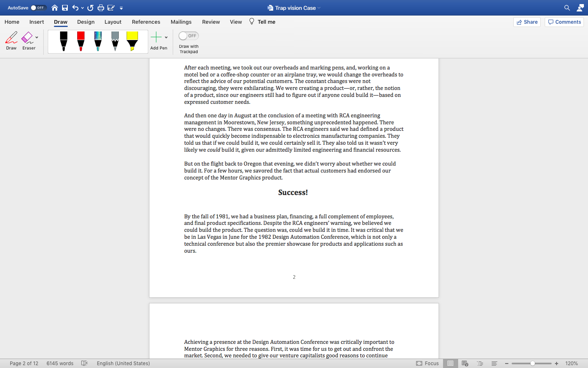
Task: Click the Draw tab
Action: click(x=61, y=22)
